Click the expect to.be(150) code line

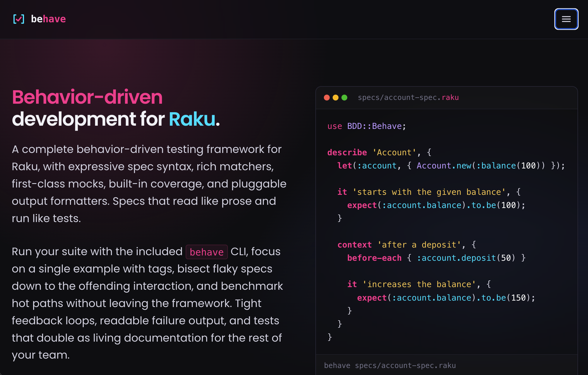[x=446, y=298]
